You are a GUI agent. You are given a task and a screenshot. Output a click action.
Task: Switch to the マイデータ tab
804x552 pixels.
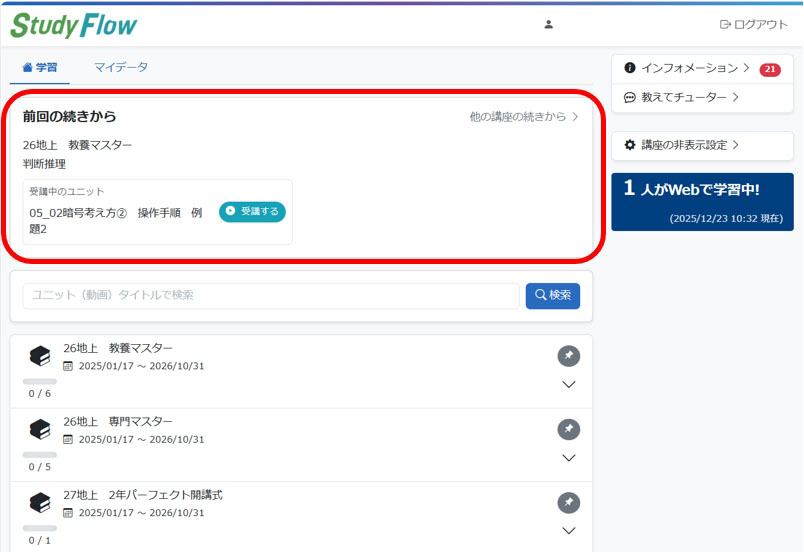[x=121, y=67]
